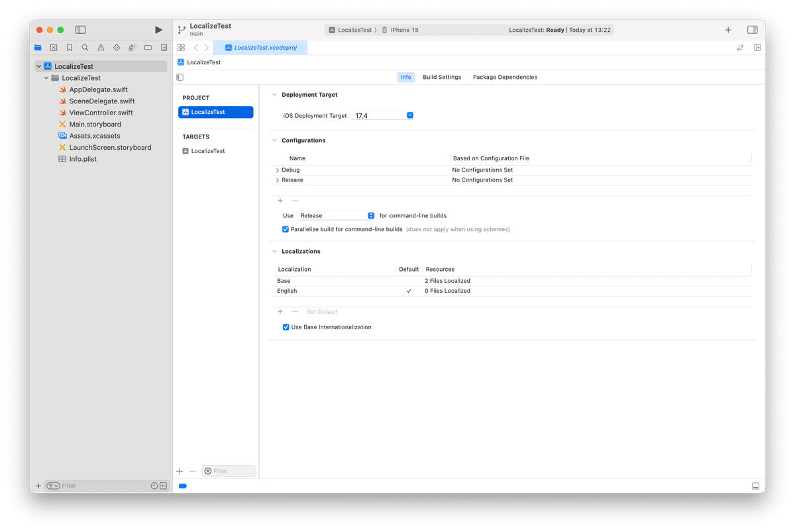Open the navigator filter options popup
Viewport: 795px width, 532px height.
pyautogui.click(x=53, y=486)
